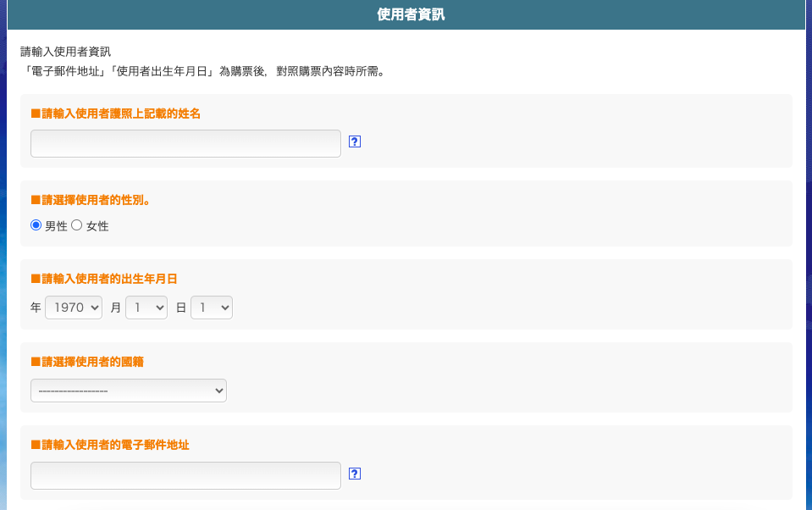812x510 pixels.
Task: Click the 年 label before the year dropdown
Action: click(36, 308)
